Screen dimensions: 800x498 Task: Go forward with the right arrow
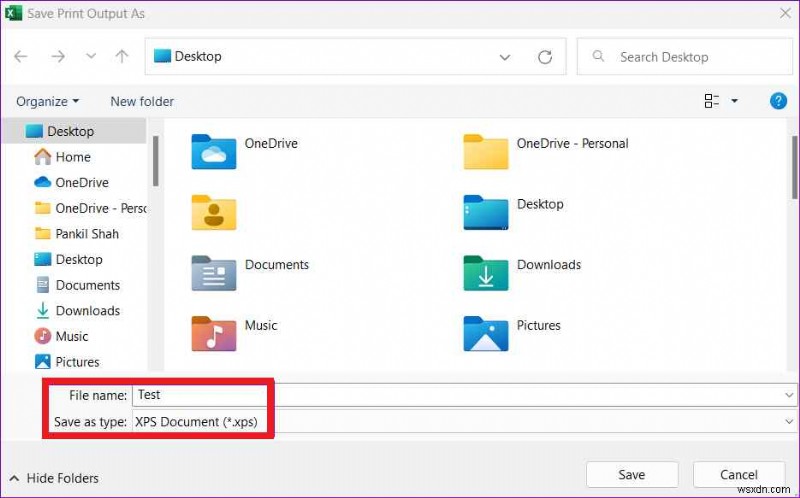point(58,56)
